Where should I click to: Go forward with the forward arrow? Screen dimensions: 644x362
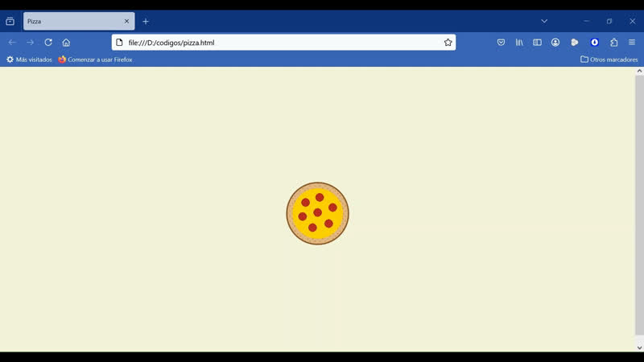pyautogui.click(x=31, y=43)
